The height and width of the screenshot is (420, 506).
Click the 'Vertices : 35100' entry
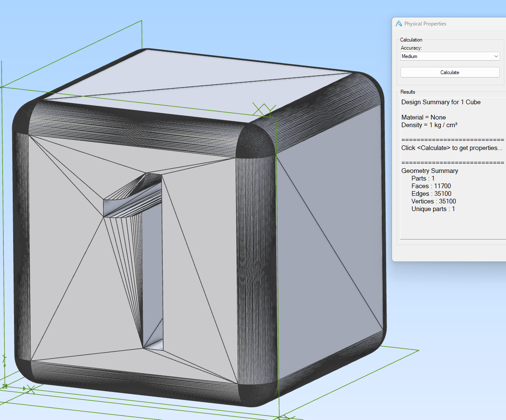click(x=434, y=201)
